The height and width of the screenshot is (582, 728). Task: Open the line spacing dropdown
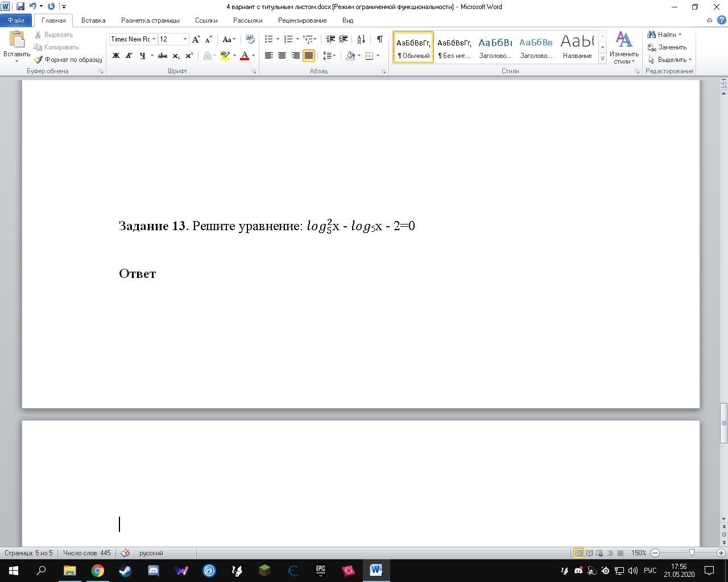tap(329, 56)
